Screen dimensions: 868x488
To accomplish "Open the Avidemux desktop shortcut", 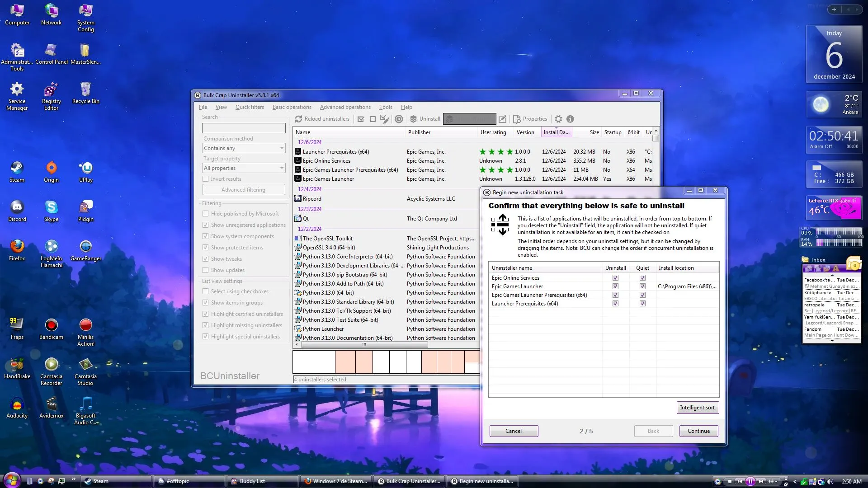I will [51, 408].
